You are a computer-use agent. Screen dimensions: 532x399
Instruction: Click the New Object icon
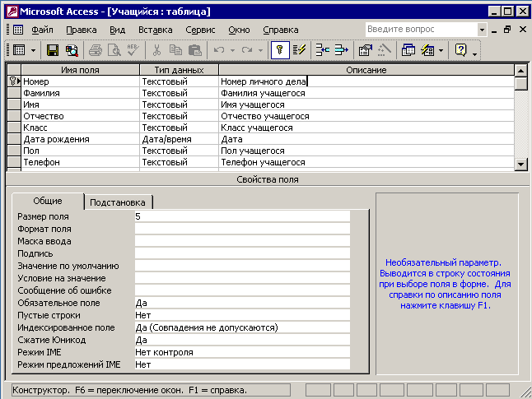point(427,50)
